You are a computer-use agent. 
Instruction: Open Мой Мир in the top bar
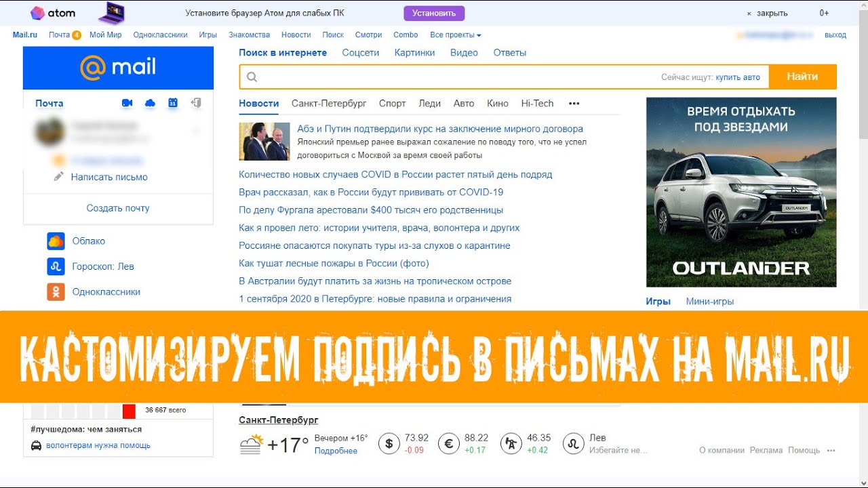click(105, 35)
